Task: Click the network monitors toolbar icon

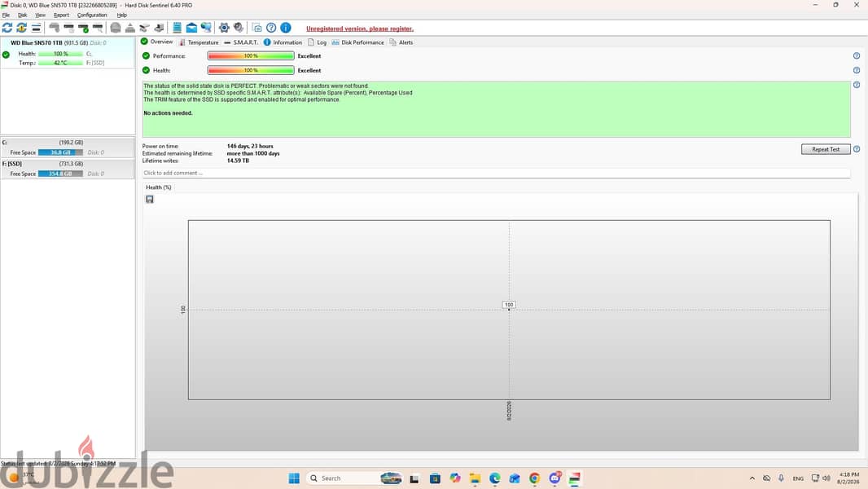Action: 206,28
